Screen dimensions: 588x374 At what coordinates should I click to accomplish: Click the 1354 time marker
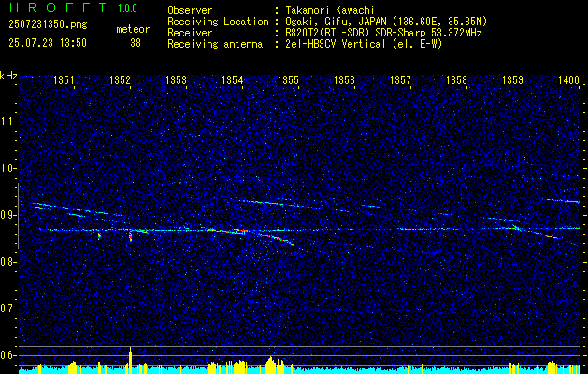pyautogui.click(x=232, y=79)
